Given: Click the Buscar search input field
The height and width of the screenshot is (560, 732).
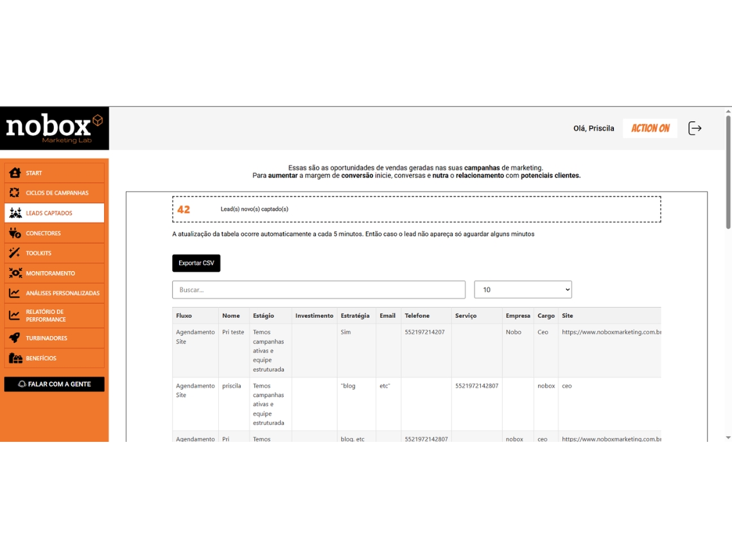Looking at the screenshot, I should (318, 290).
